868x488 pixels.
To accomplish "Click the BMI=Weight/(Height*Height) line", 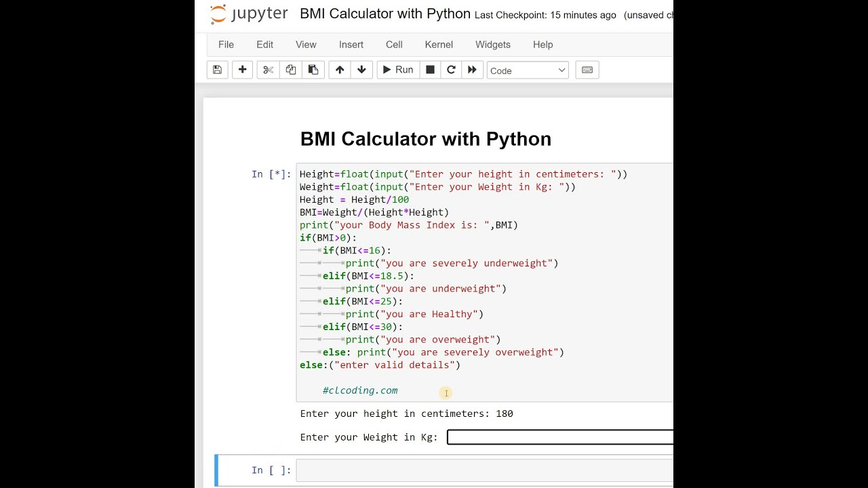I will click(374, 212).
